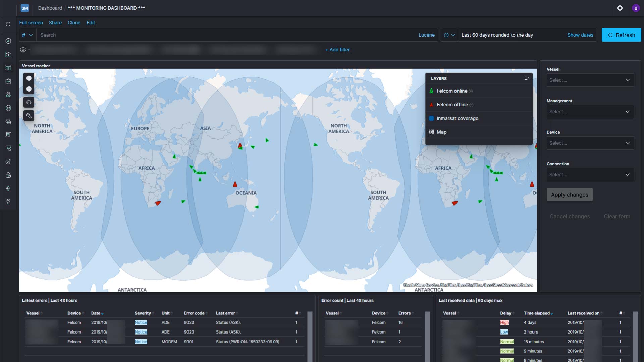Click the map fit to data bounds icon
644x362 pixels.
[29, 102]
